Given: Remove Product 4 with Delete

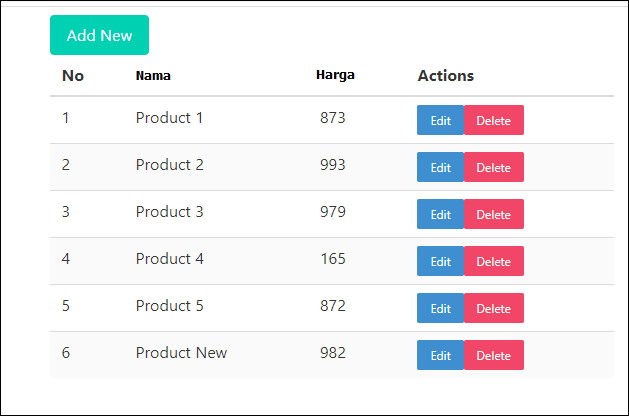Looking at the screenshot, I should tap(493, 262).
